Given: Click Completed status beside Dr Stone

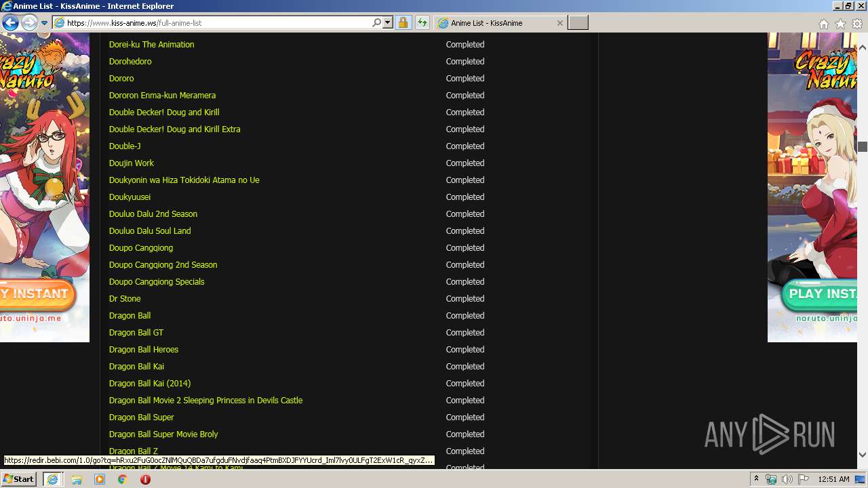Looking at the screenshot, I should pyautogui.click(x=465, y=299).
